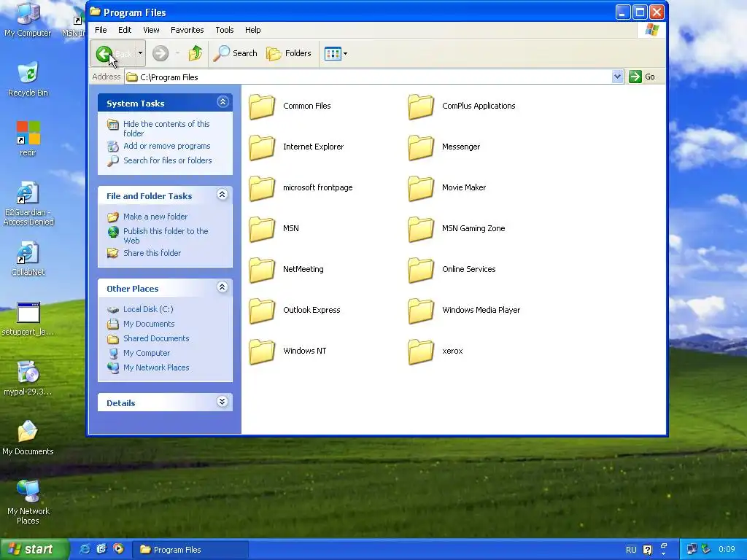This screenshot has width=747, height=560.
Task: Click Make a new folder link
Action: pyautogui.click(x=155, y=217)
